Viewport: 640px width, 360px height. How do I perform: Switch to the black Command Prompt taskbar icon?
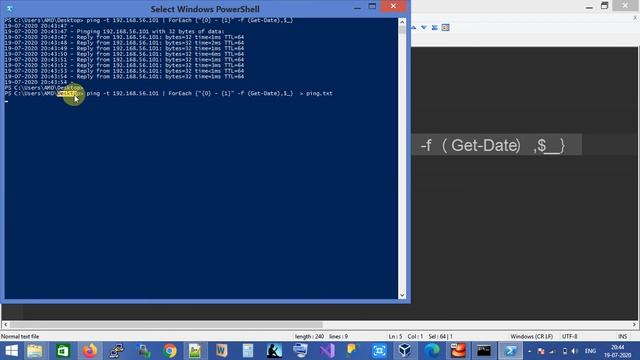tap(484, 351)
